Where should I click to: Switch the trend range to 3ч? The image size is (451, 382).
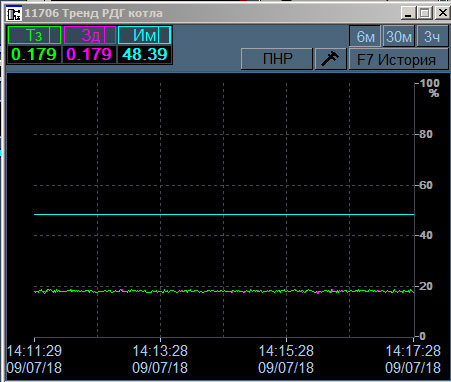(432, 36)
